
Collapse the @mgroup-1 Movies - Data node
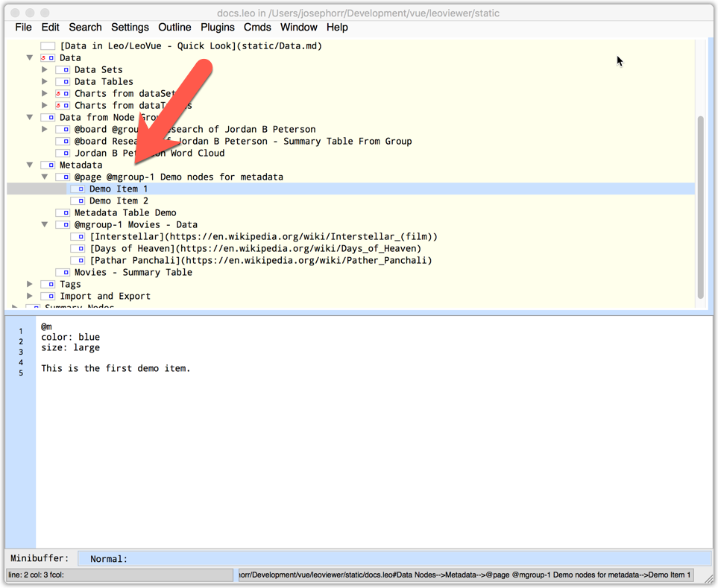[45, 224]
